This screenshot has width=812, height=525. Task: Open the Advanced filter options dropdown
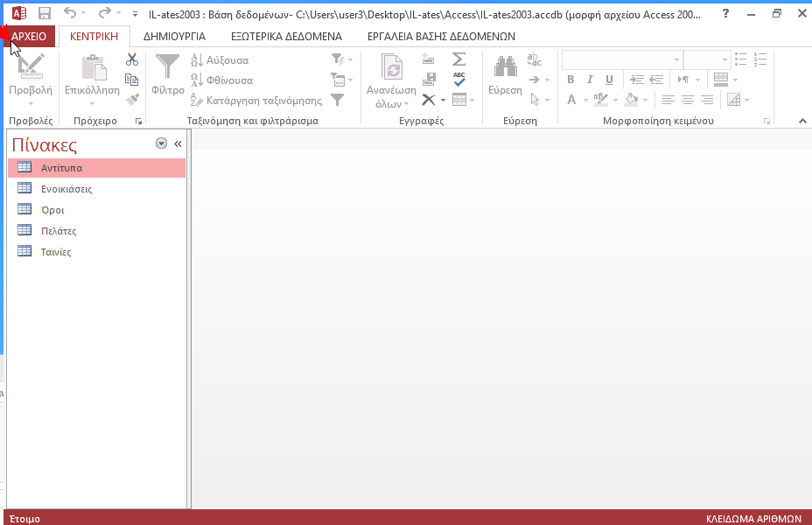click(342, 80)
